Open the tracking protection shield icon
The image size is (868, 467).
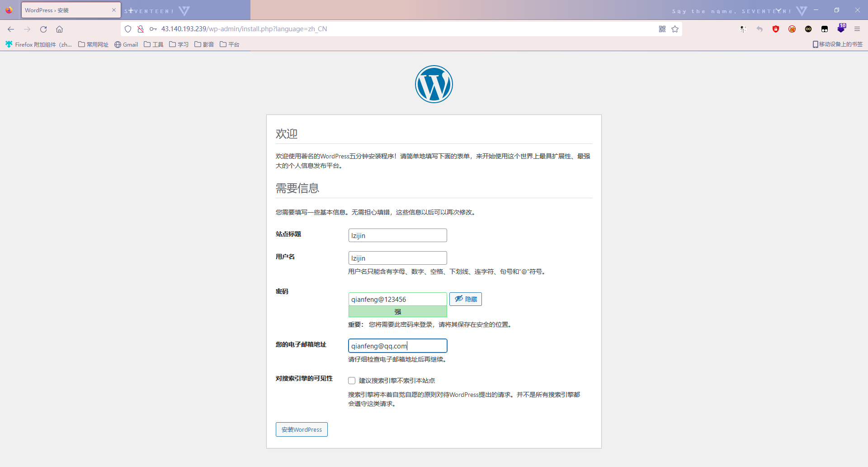tap(128, 29)
